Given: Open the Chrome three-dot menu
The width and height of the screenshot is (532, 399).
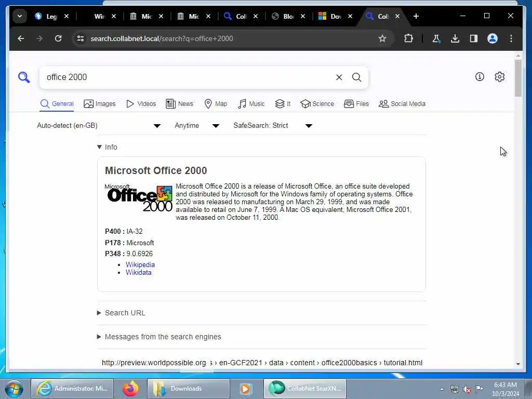Looking at the screenshot, I should point(511,38).
